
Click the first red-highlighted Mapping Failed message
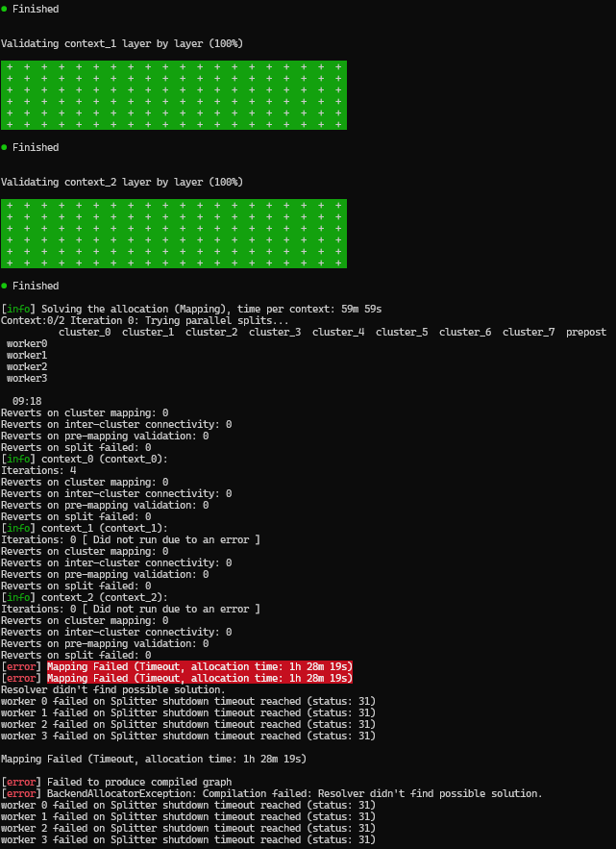tap(200, 666)
